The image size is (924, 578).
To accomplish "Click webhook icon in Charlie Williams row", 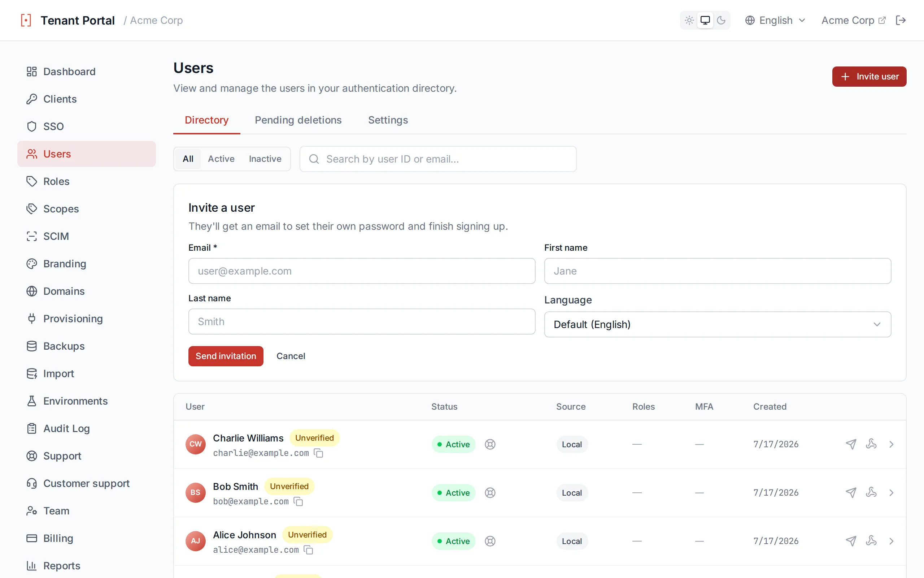I will click(871, 444).
